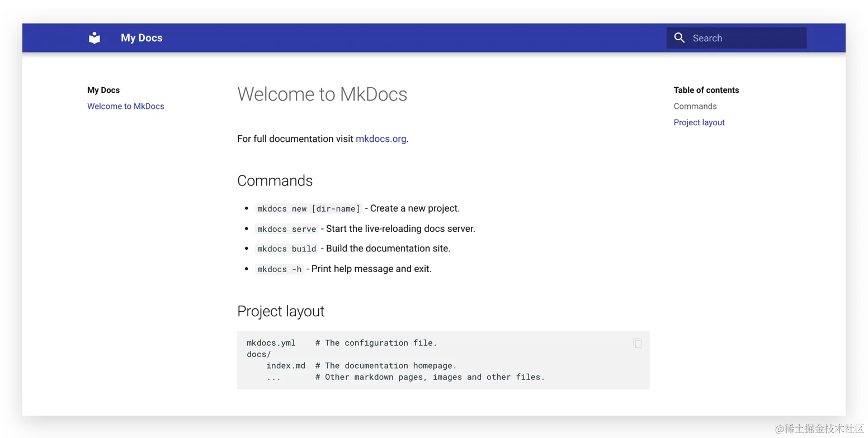Screen dimensions: 868x438
Task: Open the Welcome to MkDocs page in sidebar
Action: click(x=125, y=106)
